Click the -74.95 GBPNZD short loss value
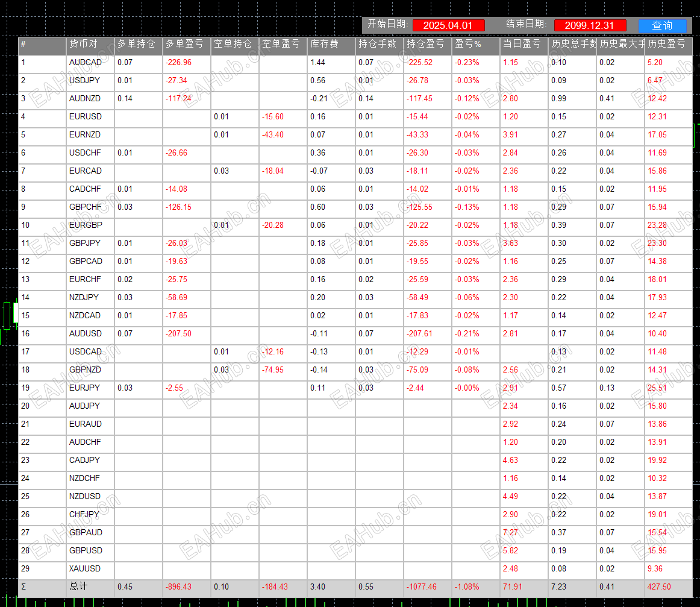700x607 pixels. [x=273, y=370]
